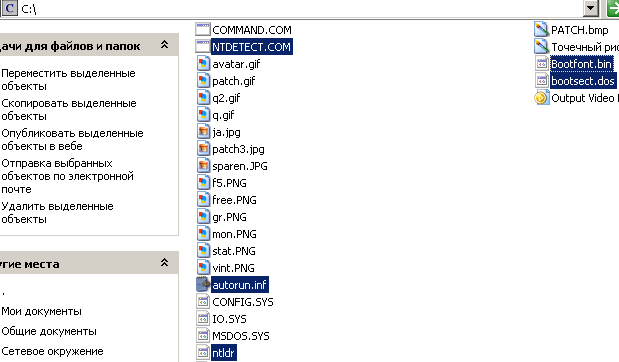Click the ntldr file icon
Viewport: 619px width, 362px height.
pos(203,353)
